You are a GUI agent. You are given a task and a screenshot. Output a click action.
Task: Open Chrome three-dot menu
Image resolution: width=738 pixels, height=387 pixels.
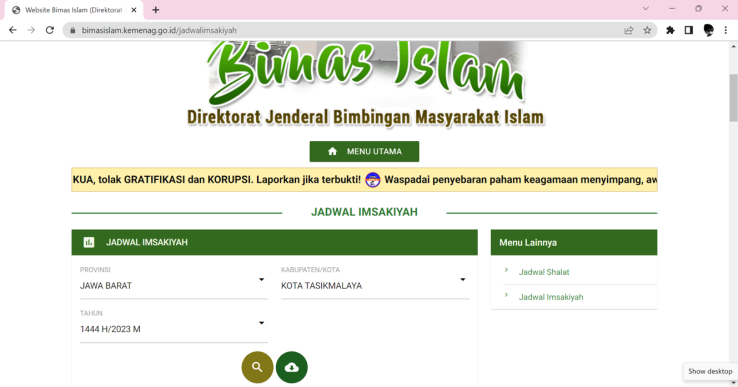coord(726,30)
